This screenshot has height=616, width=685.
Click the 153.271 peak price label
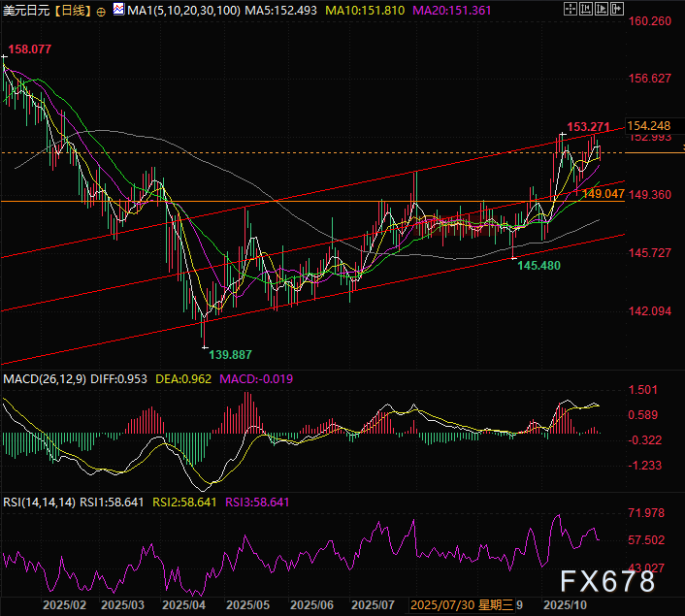[x=588, y=126]
